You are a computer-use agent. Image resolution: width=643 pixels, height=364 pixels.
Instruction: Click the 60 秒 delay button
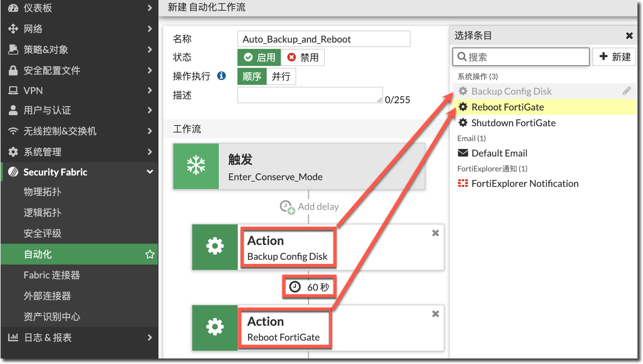[x=309, y=287]
